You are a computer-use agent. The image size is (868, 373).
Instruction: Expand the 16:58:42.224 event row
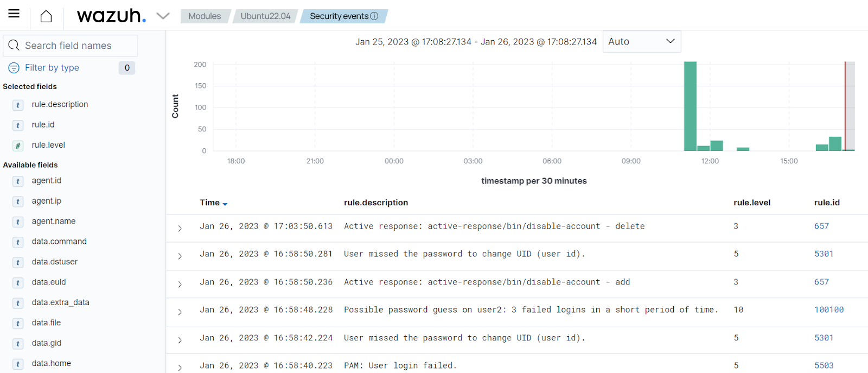180,340
